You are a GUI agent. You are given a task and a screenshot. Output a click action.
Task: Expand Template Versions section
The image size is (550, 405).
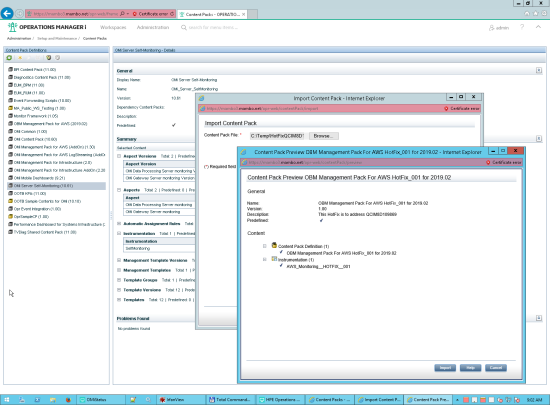119,290
